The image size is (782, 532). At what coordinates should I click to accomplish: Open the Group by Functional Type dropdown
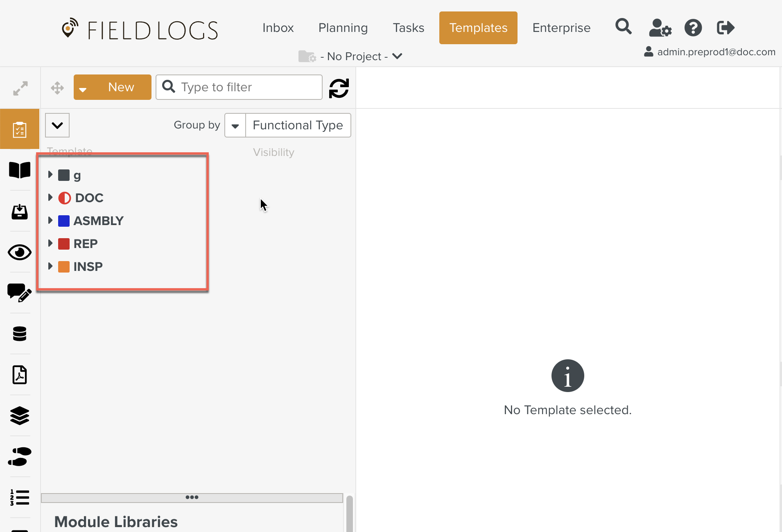coord(288,125)
